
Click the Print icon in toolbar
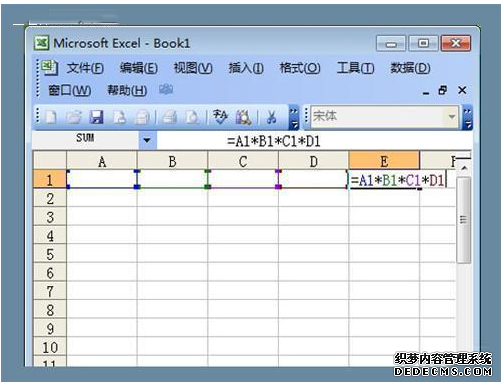pyautogui.click(x=169, y=117)
